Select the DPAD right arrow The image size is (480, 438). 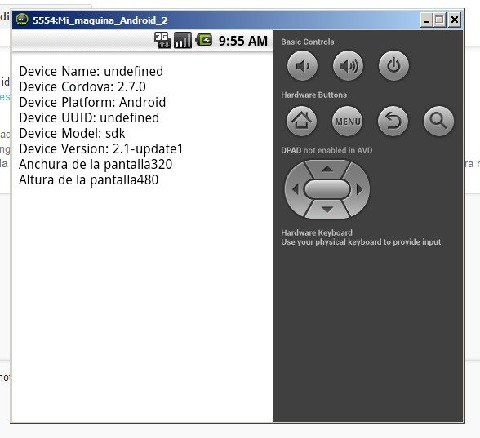[359, 189]
